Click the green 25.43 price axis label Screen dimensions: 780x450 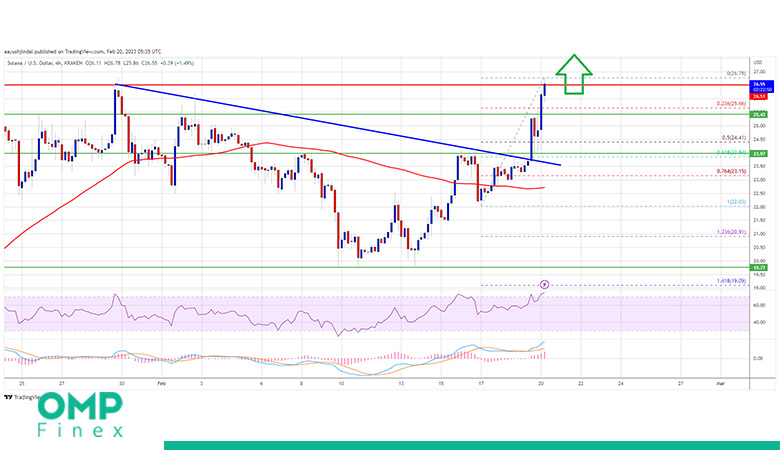[x=759, y=115]
